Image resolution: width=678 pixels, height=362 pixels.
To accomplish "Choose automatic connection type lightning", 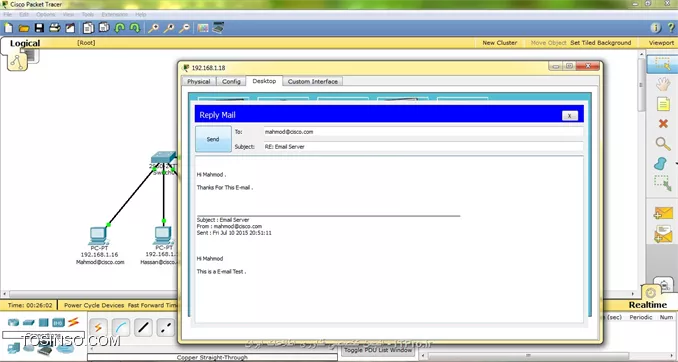I will (98, 327).
